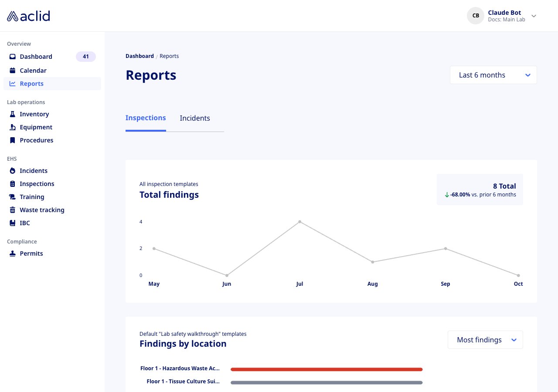Screen dimensions: 558x392
Task: Click the Incidents flame icon in sidebar
Action: (13, 171)
